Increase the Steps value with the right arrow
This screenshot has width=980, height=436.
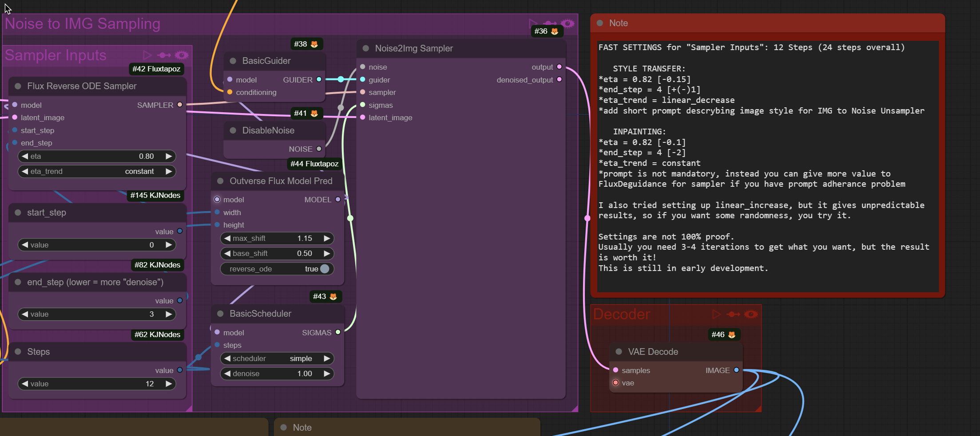[169, 384]
